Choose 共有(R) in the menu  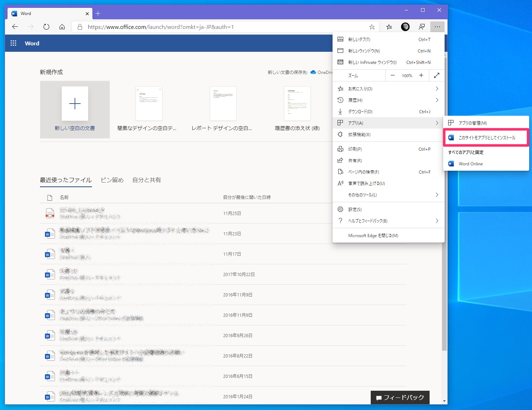click(x=389, y=160)
